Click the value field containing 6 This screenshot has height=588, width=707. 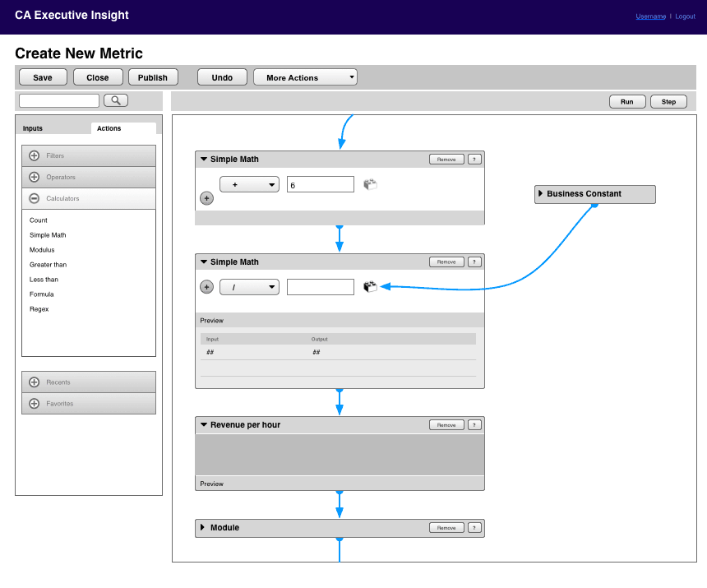point(321,183)
